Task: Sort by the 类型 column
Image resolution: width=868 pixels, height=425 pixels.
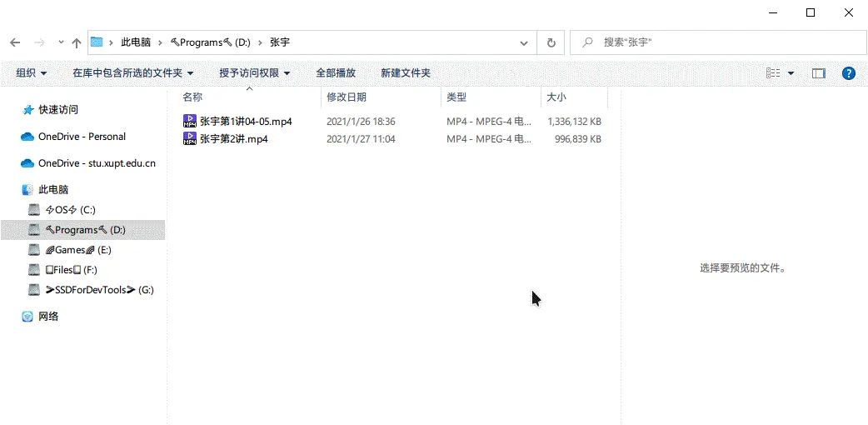Action: (456, 97)
